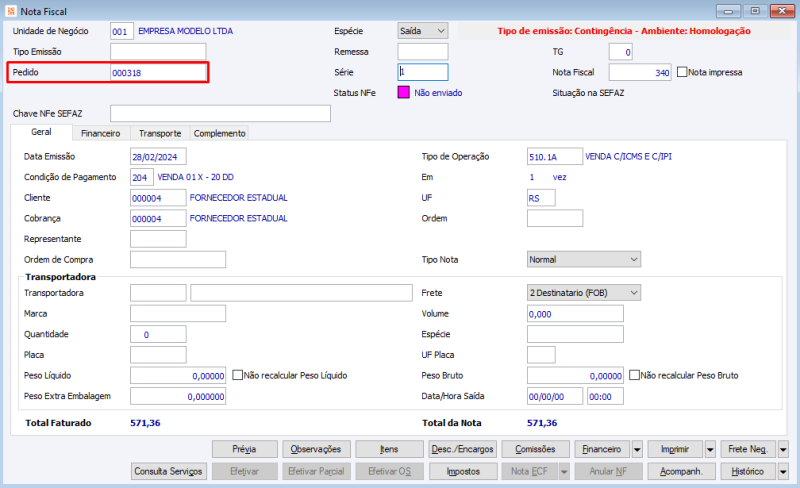Click the Condição de Pagamento code field

click(x=142, y=177)
